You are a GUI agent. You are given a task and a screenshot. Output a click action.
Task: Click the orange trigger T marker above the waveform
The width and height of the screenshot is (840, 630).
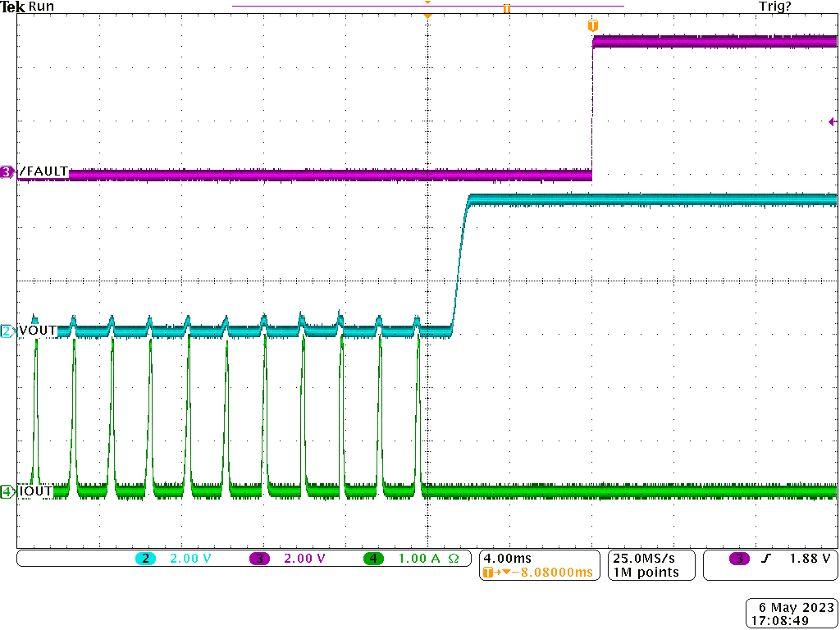(592, 25)
